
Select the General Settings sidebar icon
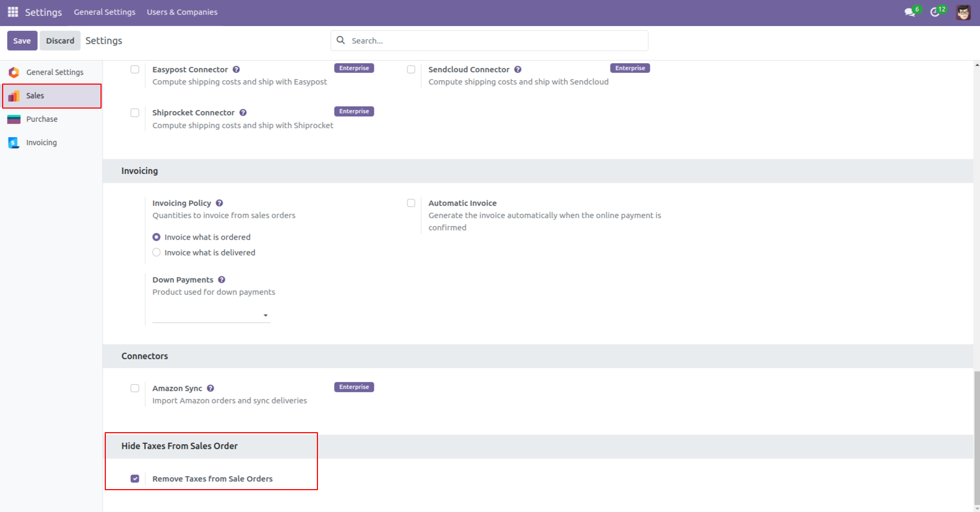(x=13, y=72)
